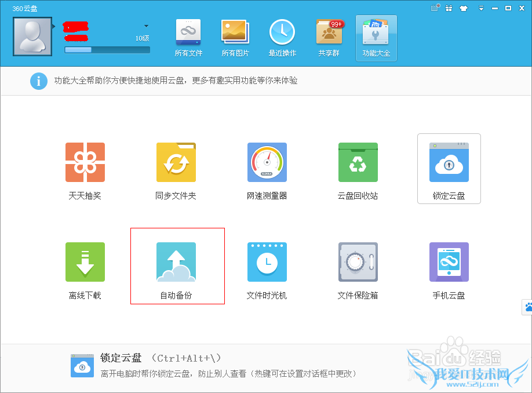Open the 所有图片 section
This screenshot has height=393, width=532.
click(235, 38)
